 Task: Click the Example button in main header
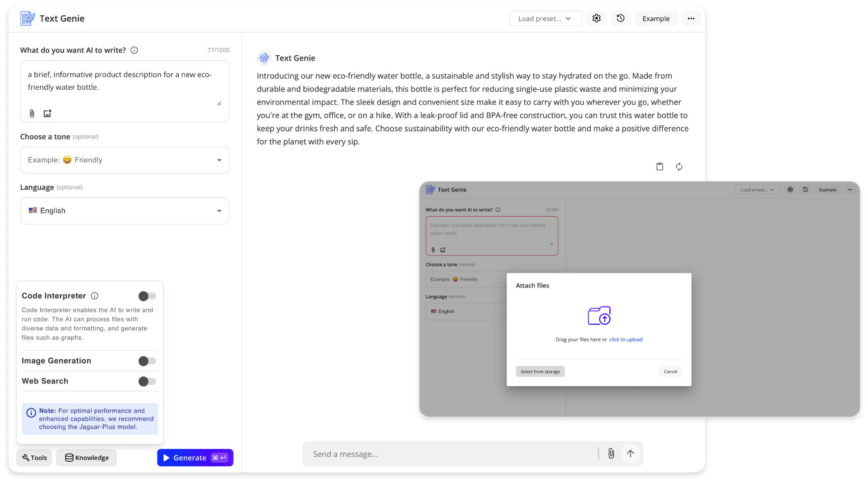(x=656, y=19)
